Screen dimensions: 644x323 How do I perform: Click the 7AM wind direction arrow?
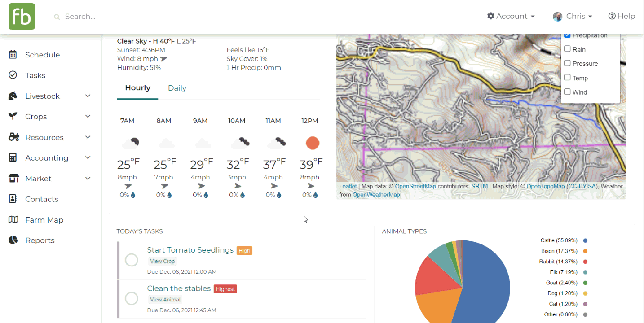point(128,186)
